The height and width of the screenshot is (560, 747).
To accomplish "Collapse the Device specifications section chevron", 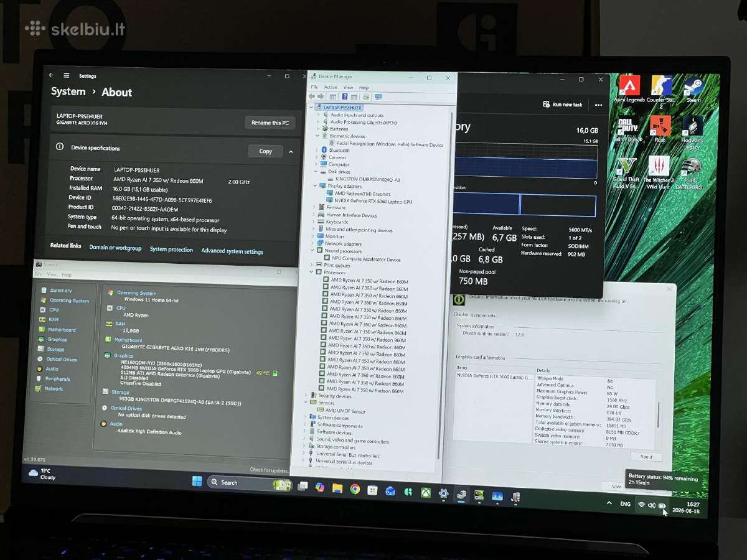I will pyautogui.click(x=291, y=152).
